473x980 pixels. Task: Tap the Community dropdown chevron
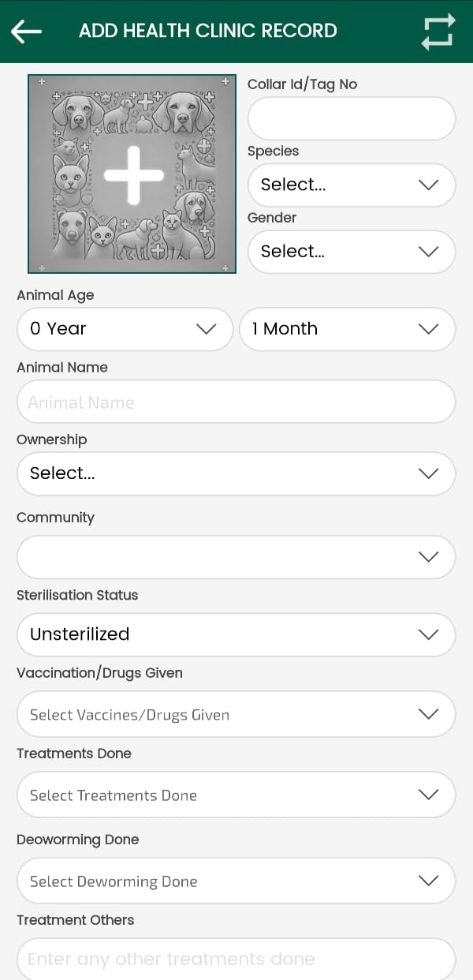click(428, 557)
